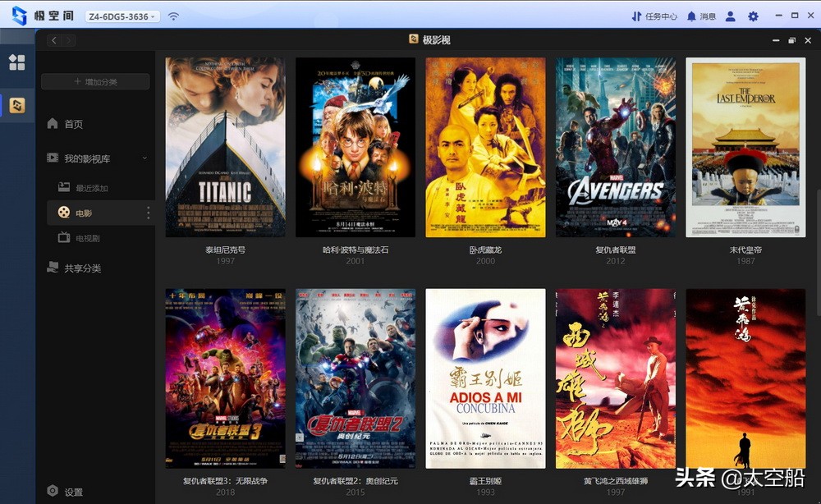821x504 pixels.
Task: Open the 哈利·波特与魔法石 poster
Action: (355, 147)
